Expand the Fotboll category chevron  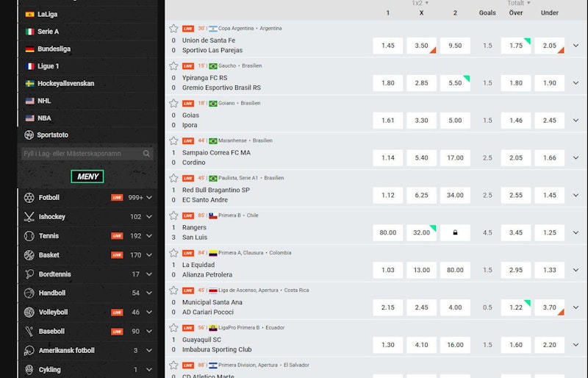(149, 198)
